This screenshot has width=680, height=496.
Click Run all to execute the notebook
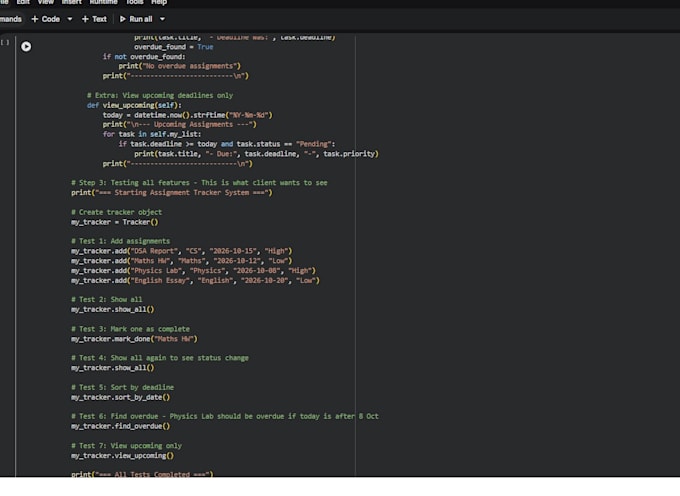[136, 19]
